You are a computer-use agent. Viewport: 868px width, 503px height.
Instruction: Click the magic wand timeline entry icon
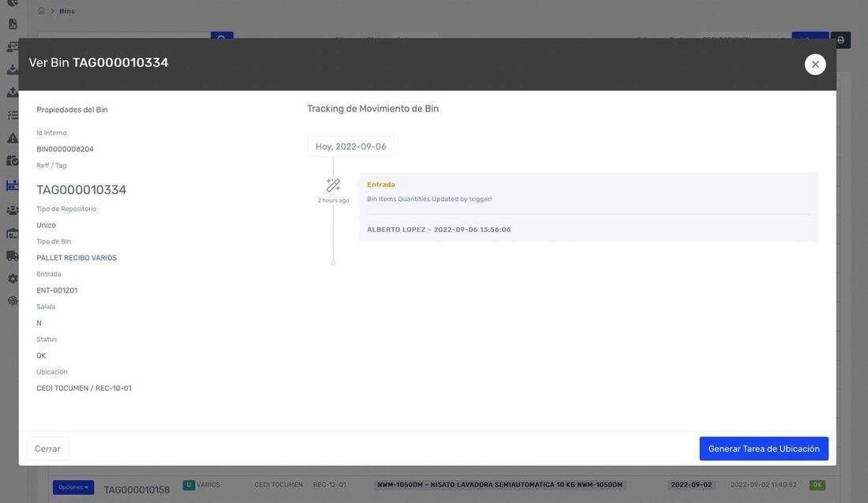[x=333, y=184]
